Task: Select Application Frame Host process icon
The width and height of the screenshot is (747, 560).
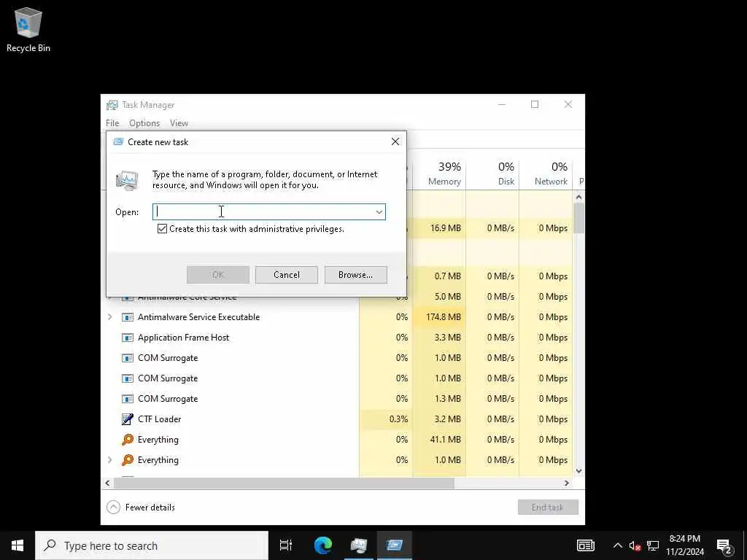Action: tap(127, 338)
